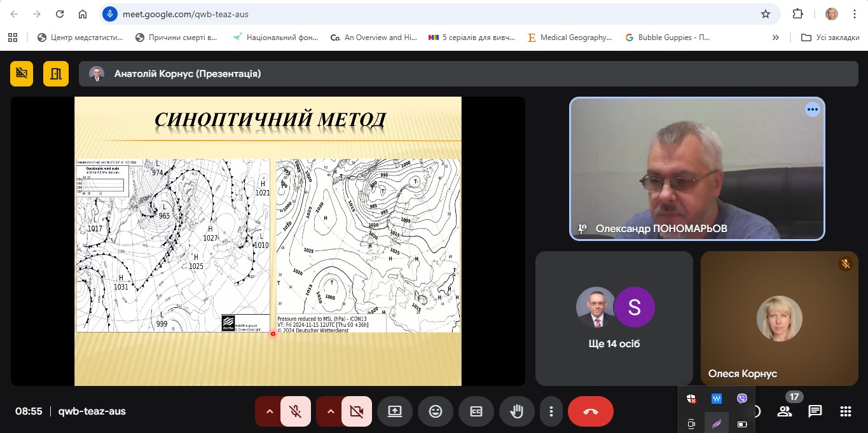Viewport: 868px width, 433px height.
Task: Open the emoji reactions panel
Action: pyautogui.click(x=436, y=411)
